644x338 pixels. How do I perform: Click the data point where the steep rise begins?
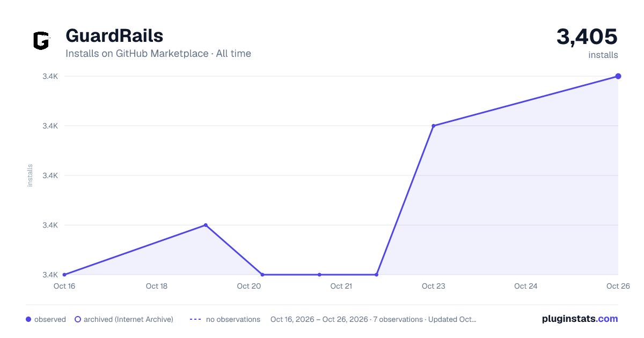(376, 275)
